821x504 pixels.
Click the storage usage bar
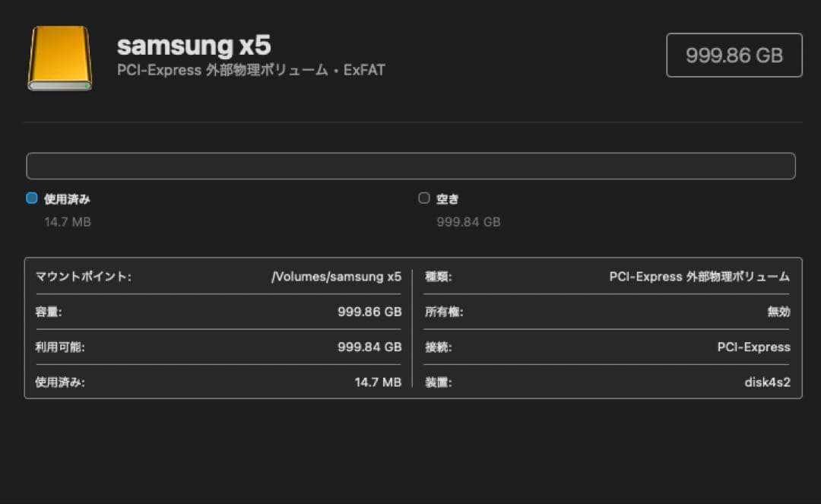point(410,165)
